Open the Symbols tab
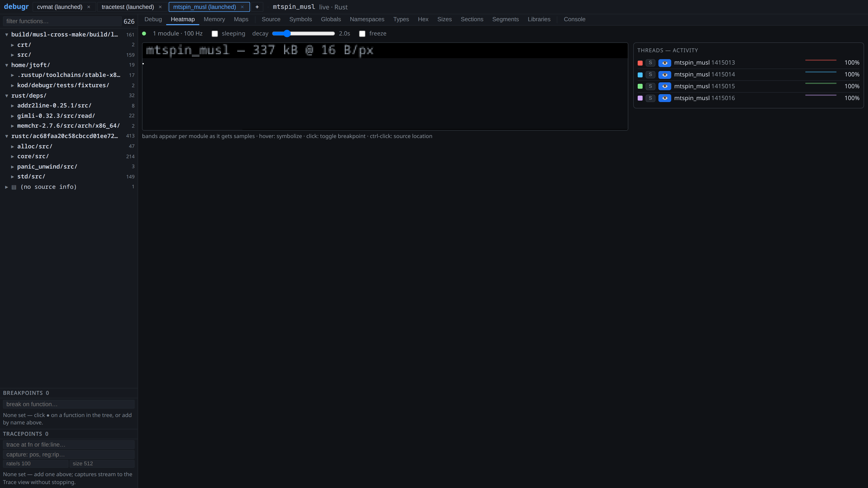Screen dimensions: 868x488 coord(301,19)
